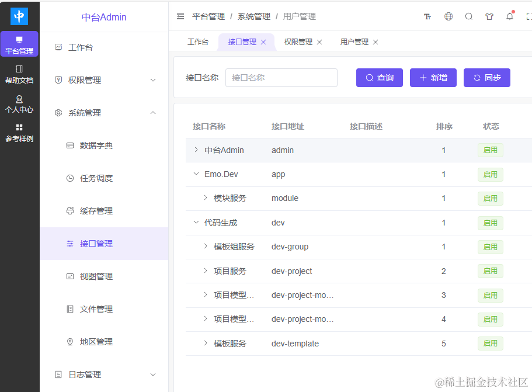Viewport: 532px width, 392px height.
Task: Open the font size setting icon
Action: pyautogui.click(x=427, y=16)
